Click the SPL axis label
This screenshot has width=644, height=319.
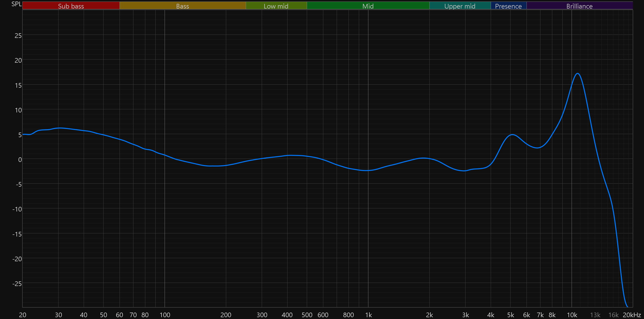(16, 4)
